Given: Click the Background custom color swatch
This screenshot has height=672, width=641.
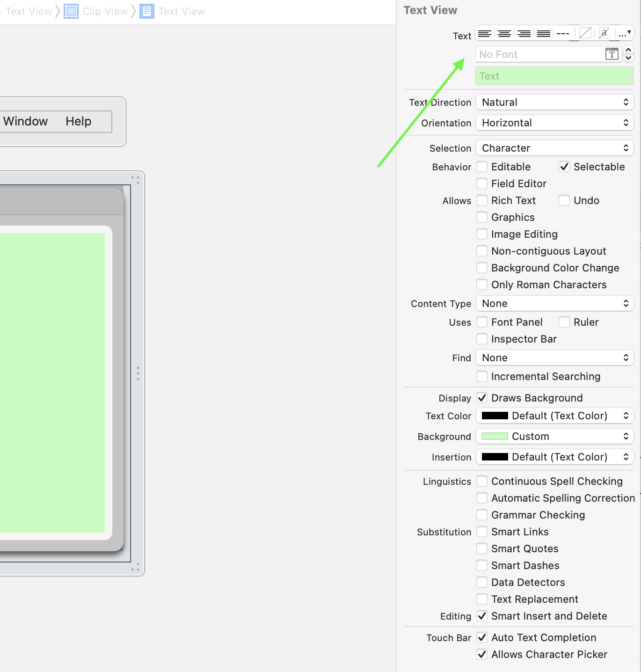Looking at the screenshot, I should (495, 437).
